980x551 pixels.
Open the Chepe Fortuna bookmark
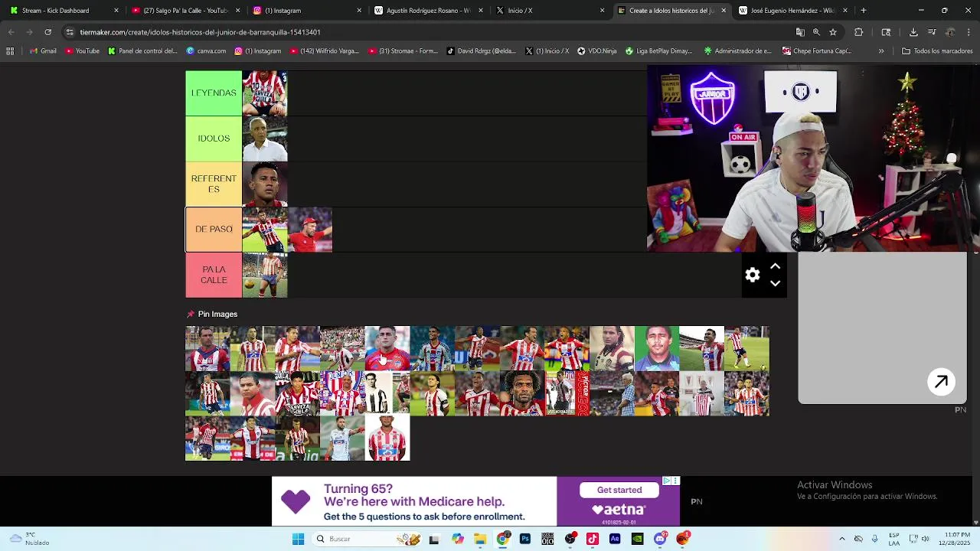(816, 51)
